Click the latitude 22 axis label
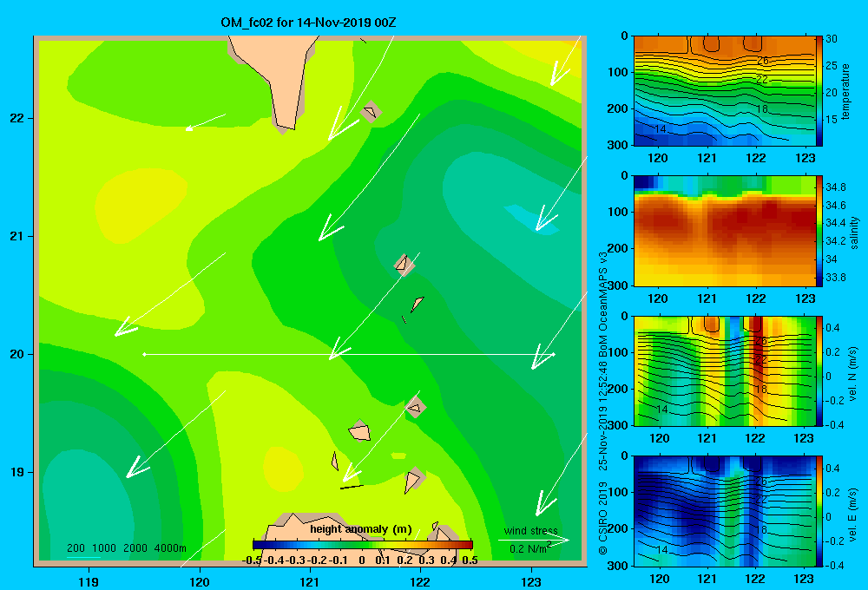The width and height of the screenshot is (868, 590). coord(16,118)
